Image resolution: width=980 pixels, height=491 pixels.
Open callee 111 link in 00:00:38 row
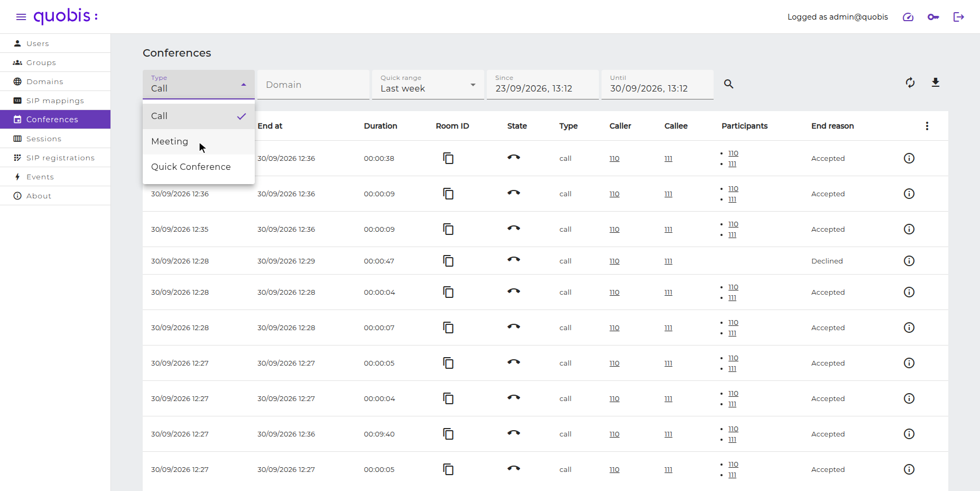668,158
